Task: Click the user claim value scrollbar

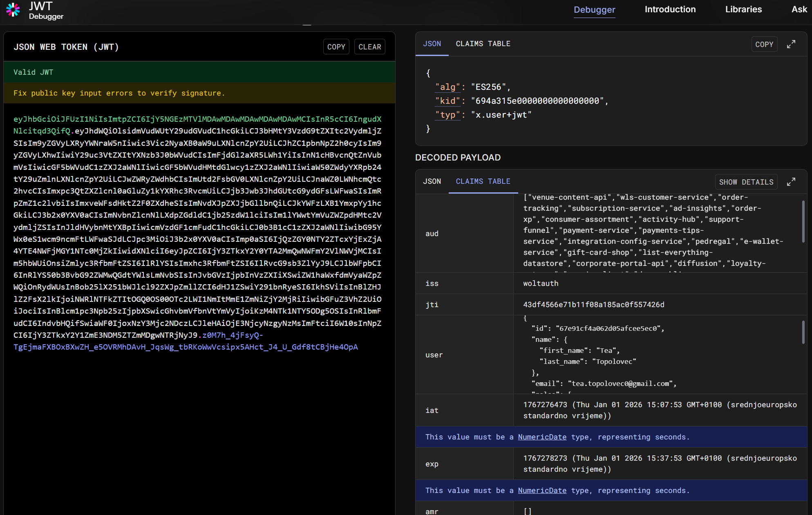Action: tap(803, 332)
